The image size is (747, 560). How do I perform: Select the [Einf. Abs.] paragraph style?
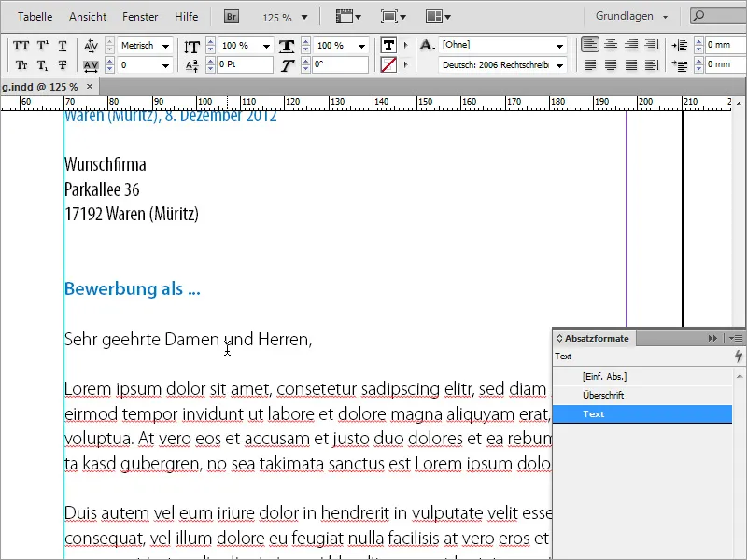click(x=642, y=377)
